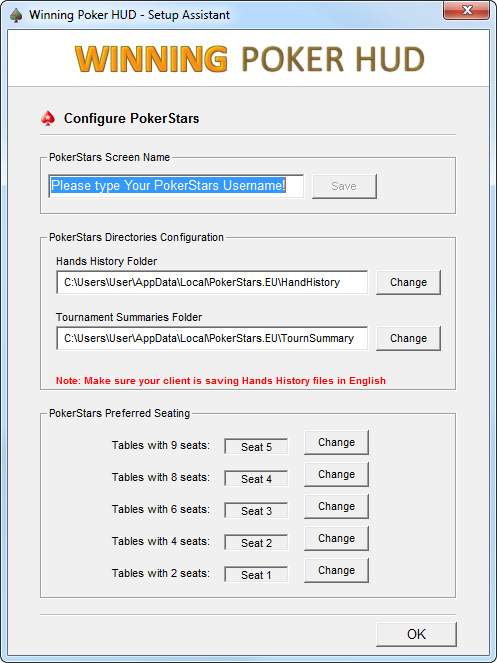
Task: Click the Seat 3 value box
Action: coord(256,511)
